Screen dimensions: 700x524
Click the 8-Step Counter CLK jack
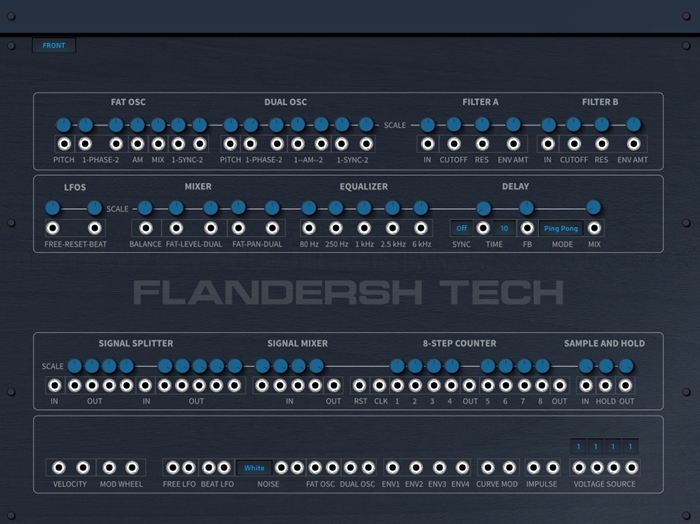pyautogui.click(x=380, y=385)
